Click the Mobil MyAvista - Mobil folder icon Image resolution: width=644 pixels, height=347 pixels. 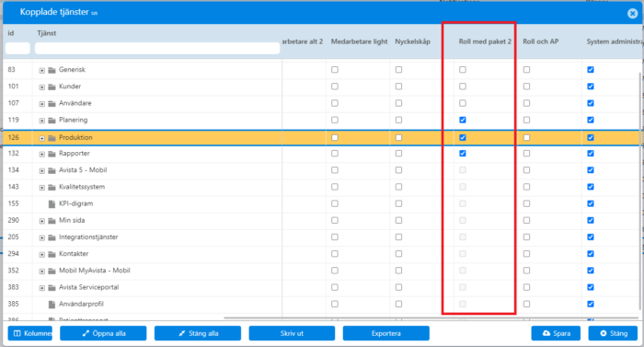[x=52, y=271]
